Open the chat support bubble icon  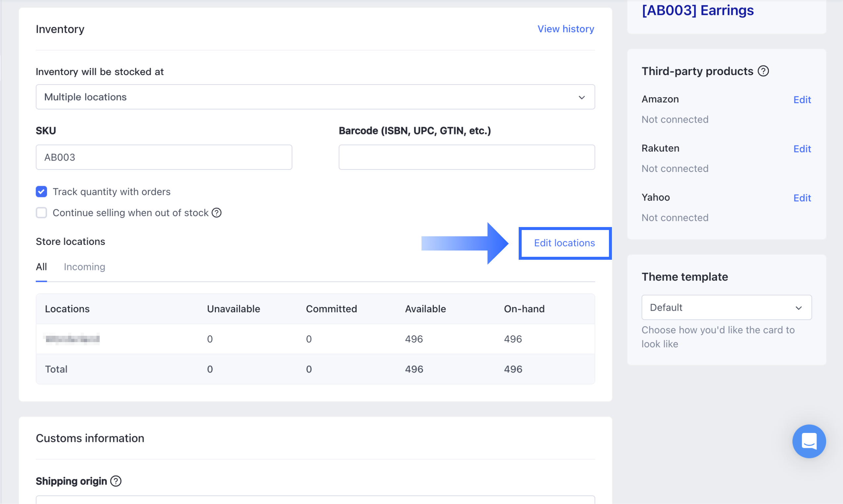809,441
